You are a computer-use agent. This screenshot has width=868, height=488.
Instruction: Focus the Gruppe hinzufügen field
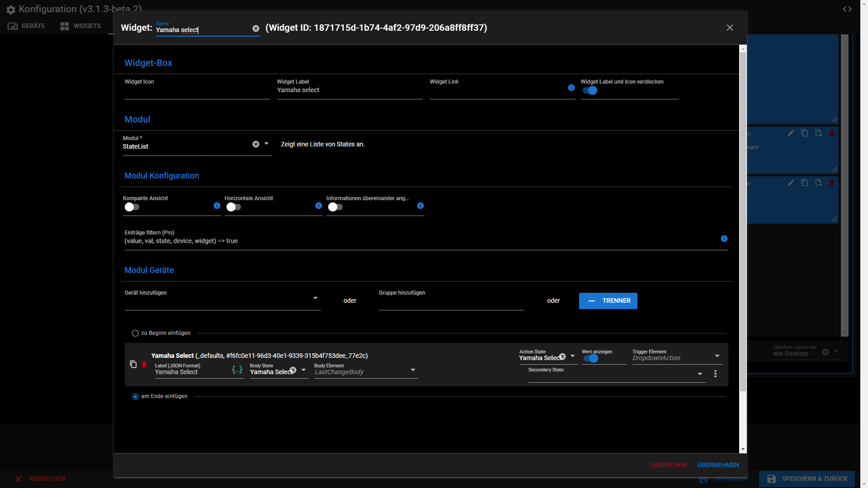(x=451, y=300)
